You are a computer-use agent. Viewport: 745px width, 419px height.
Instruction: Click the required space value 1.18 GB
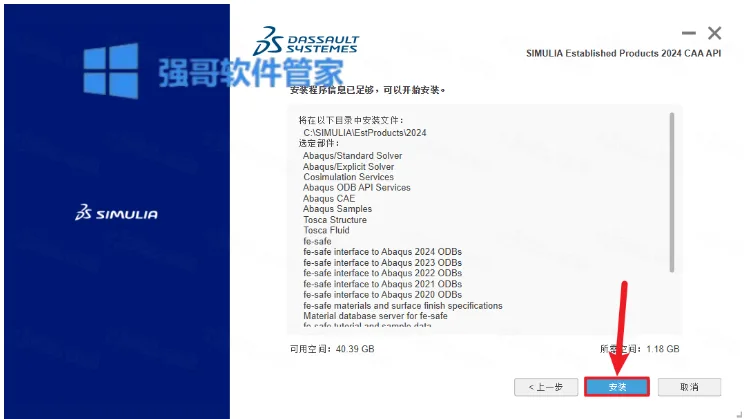(663, 349)
